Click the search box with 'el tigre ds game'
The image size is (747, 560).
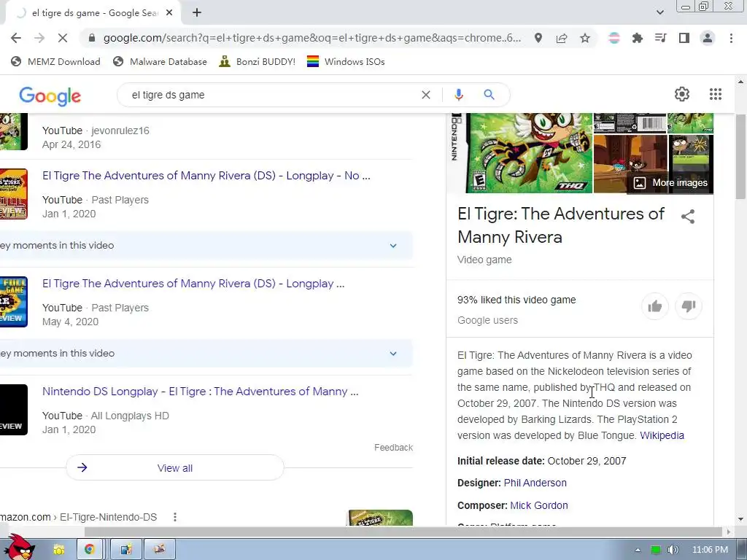pyautogui.click(x=271, y=95)
